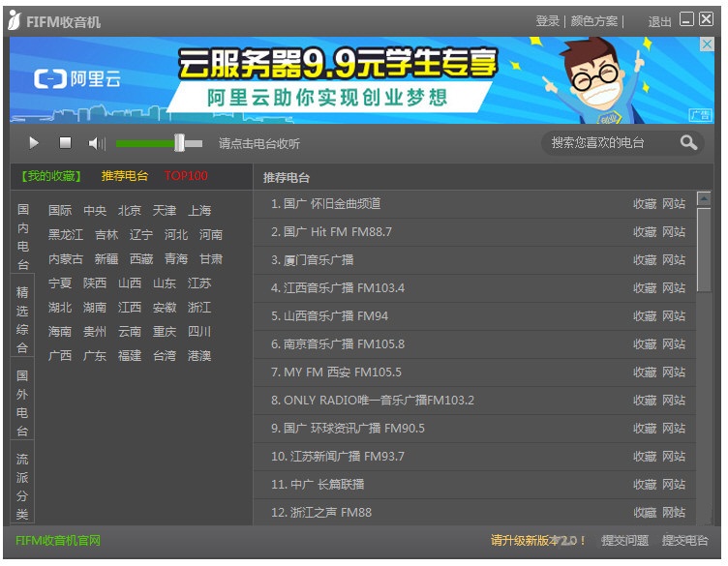Stop playback with the stop button
The image size is (728, 566).
66,142
